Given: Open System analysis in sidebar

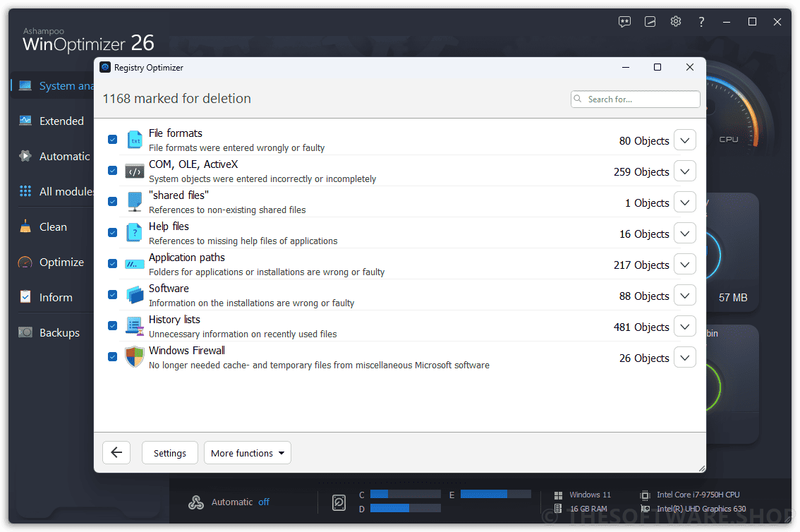Looking at the screenshot, I should click(x=53, y=85).
